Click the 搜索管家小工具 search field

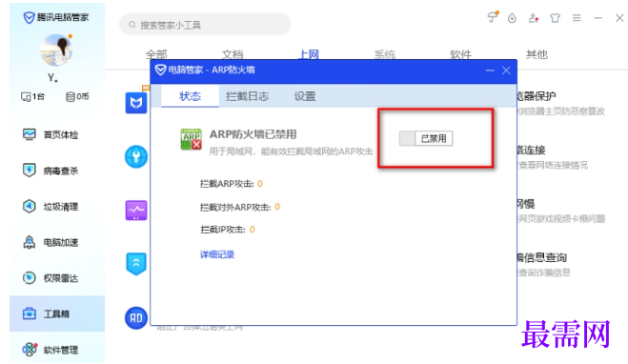tap(205, 25)
